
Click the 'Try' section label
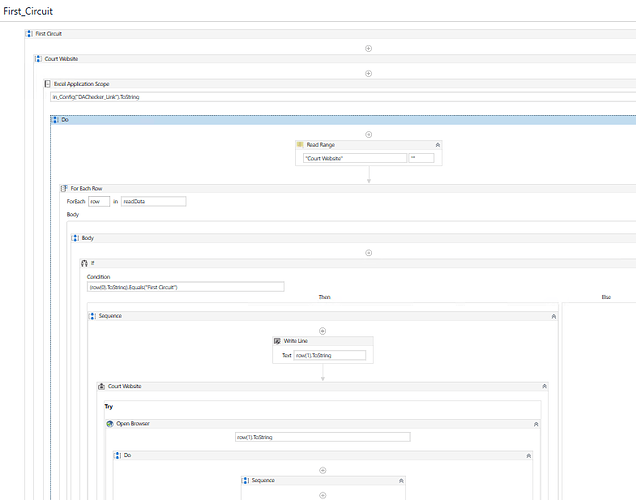click(x=109, y=406)
